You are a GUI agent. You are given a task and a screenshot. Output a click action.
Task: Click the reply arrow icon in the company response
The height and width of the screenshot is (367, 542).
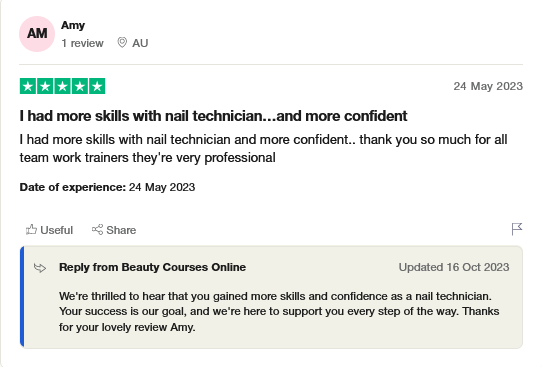[40, 267]
